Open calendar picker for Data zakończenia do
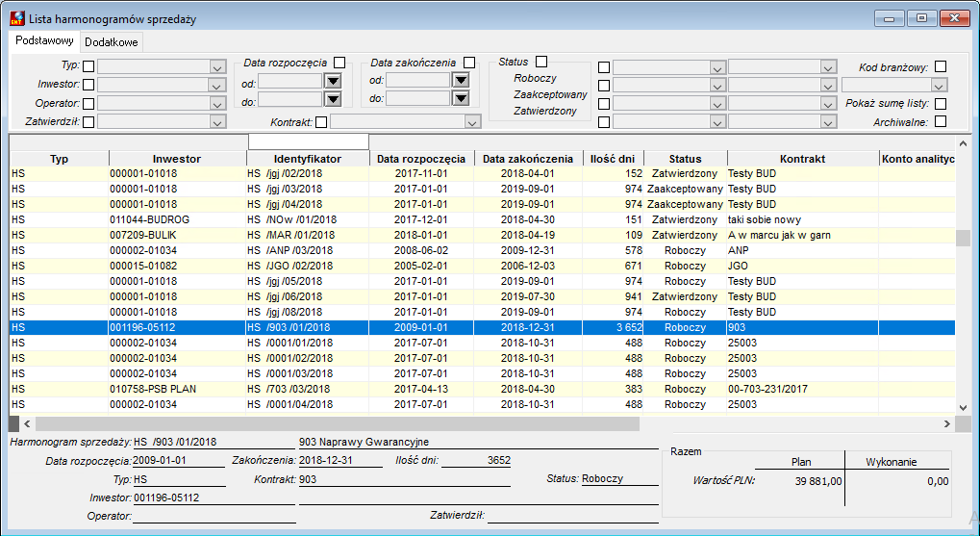This screenshot has height=536, width=980. coord(461,98)
